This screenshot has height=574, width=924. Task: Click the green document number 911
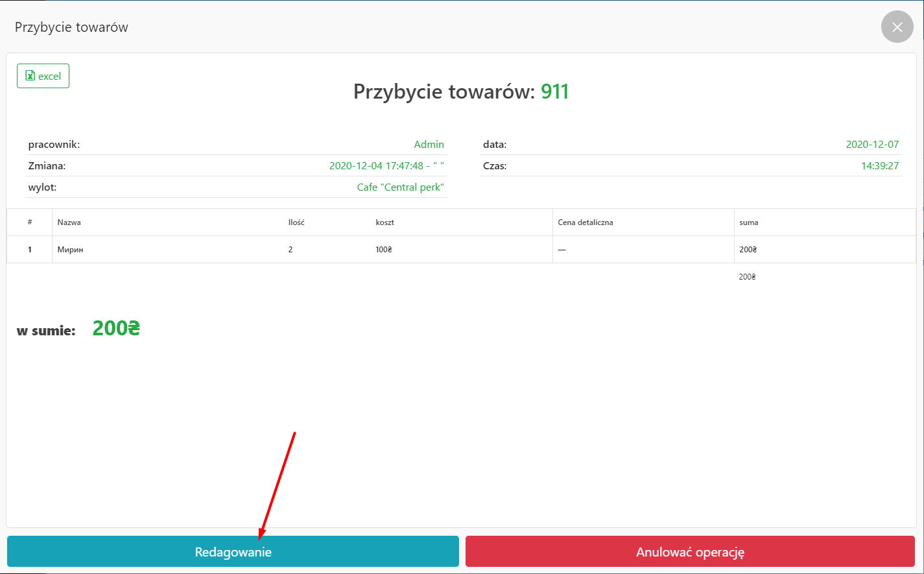point(554,91)
